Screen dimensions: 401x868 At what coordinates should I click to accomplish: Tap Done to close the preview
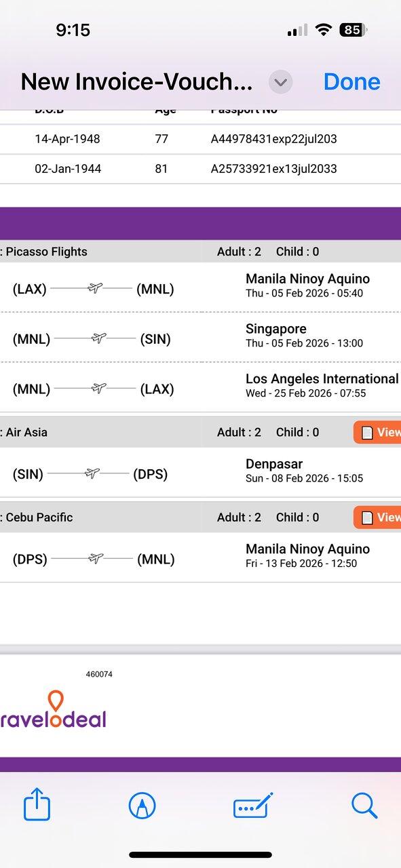[x=351, y=81]
